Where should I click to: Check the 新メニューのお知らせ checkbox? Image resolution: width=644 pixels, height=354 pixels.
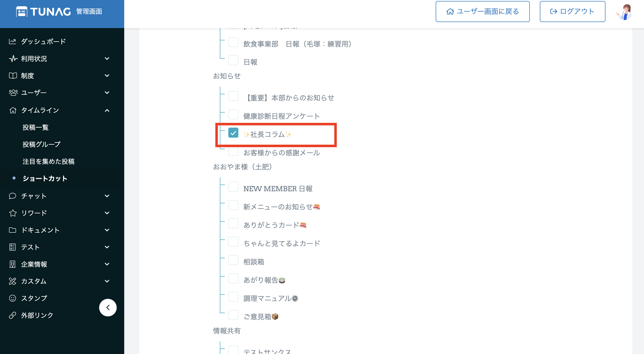tap(233, 205)
